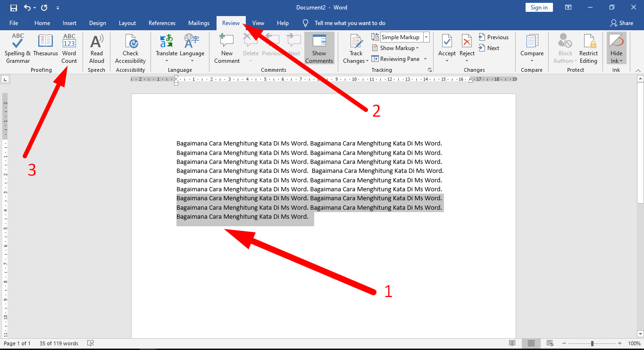Image resolution: width=644 pixels, height=350 pixels.
Task: Open the Thesaurus tool
Action: [45, 46]
